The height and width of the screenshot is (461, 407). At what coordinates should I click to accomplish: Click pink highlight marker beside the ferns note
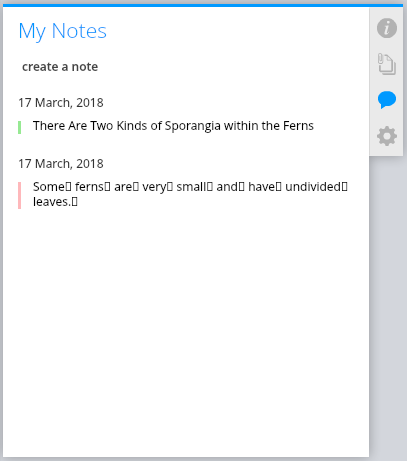point(19,195)
